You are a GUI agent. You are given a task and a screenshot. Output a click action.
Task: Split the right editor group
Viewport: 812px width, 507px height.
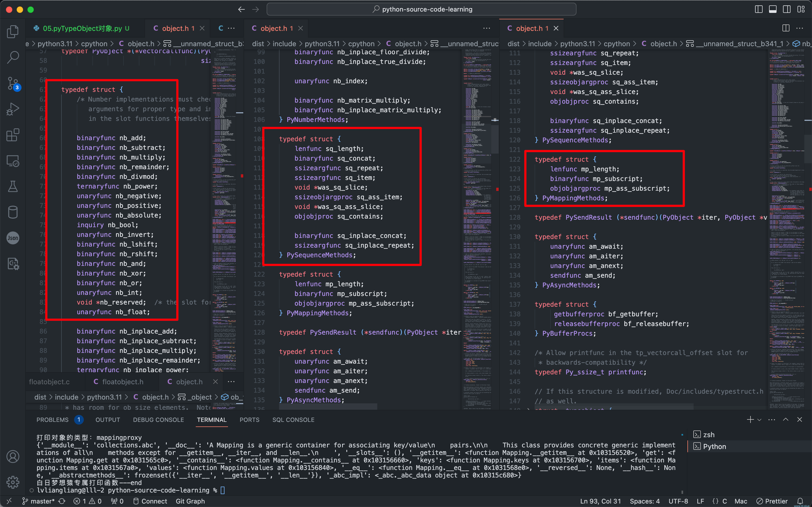coord(785,28)
